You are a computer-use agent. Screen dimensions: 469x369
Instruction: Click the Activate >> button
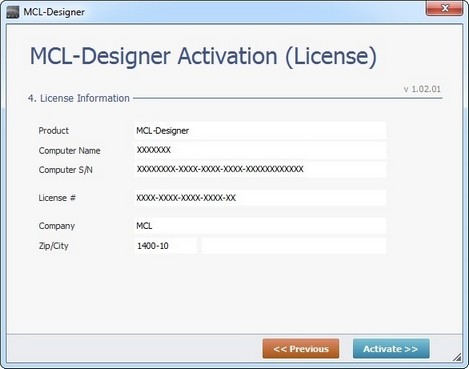click(x=391, y=349)
